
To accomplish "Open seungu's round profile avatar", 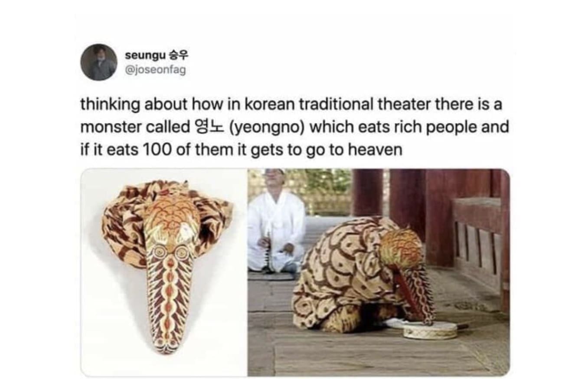I will pos(99,62).
